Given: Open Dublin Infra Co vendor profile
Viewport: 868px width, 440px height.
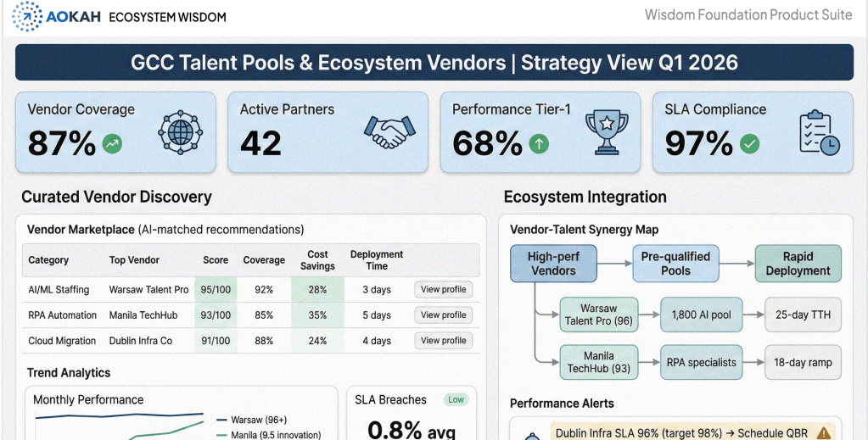Looking at the screenshot, I should tap(443, 341).
